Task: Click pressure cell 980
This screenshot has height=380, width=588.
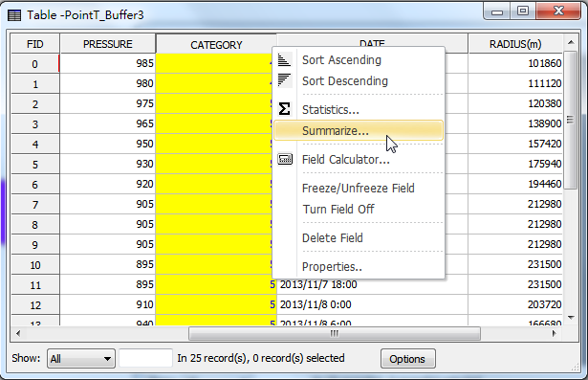Action: point(108,83)
